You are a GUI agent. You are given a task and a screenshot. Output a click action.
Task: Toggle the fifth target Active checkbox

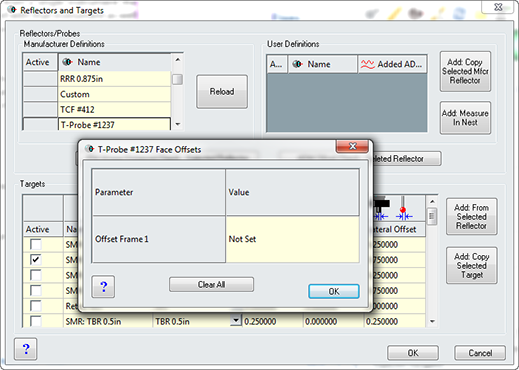click(36, 306)
